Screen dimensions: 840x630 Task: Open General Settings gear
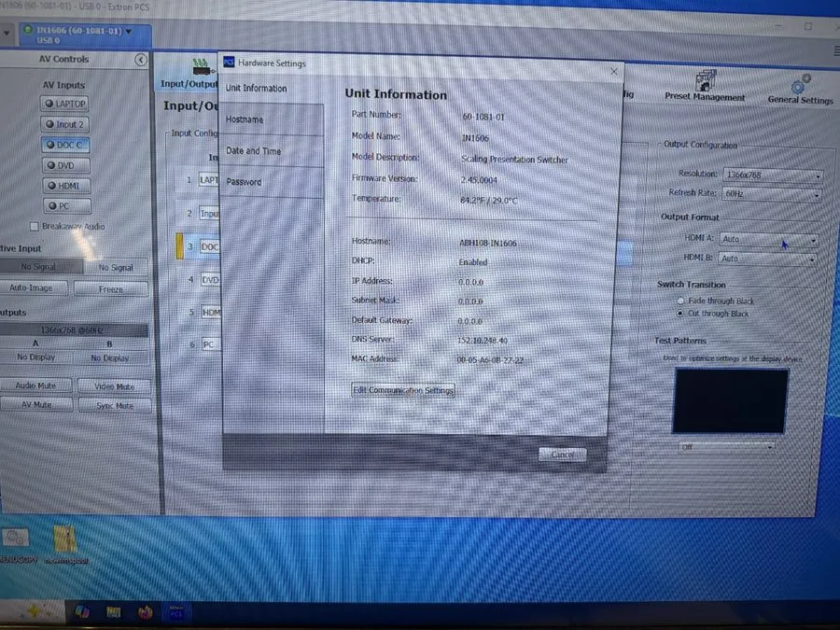tap(801, 90)
